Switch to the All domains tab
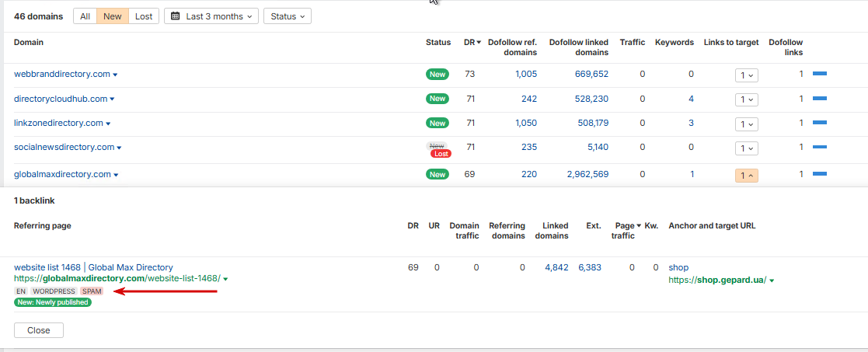The image size is (868, 352). coord(85,16)
